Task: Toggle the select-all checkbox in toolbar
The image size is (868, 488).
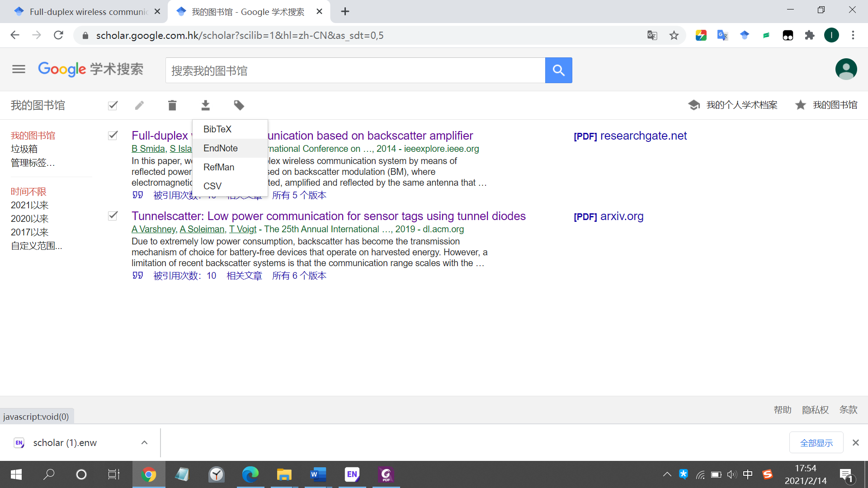Action: coord(113,105)
